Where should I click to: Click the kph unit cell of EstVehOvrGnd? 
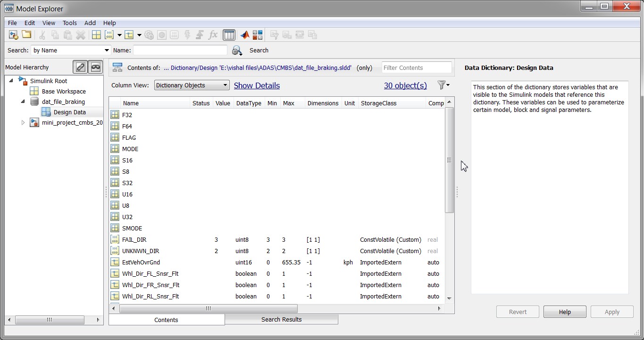[x=348, y=262]
